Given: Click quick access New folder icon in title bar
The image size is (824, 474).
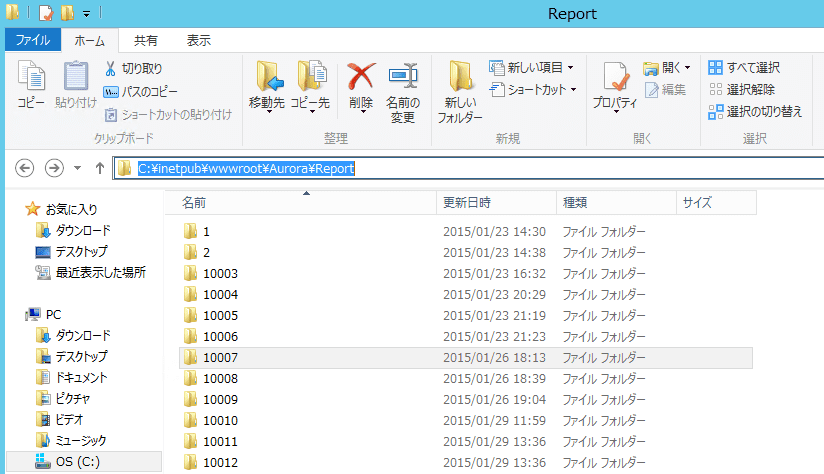Looking at the screenshot, I should click(x=67, y=13).
